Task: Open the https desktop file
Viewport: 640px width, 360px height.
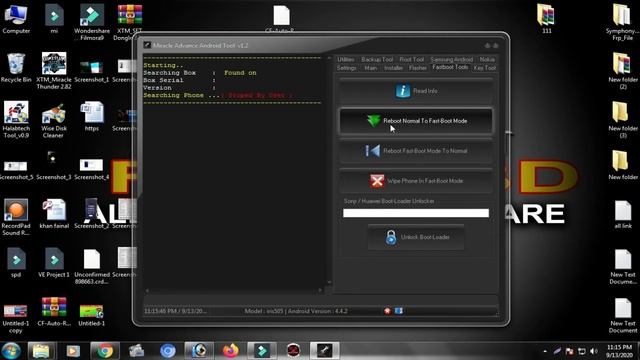Action: [92, 116]
